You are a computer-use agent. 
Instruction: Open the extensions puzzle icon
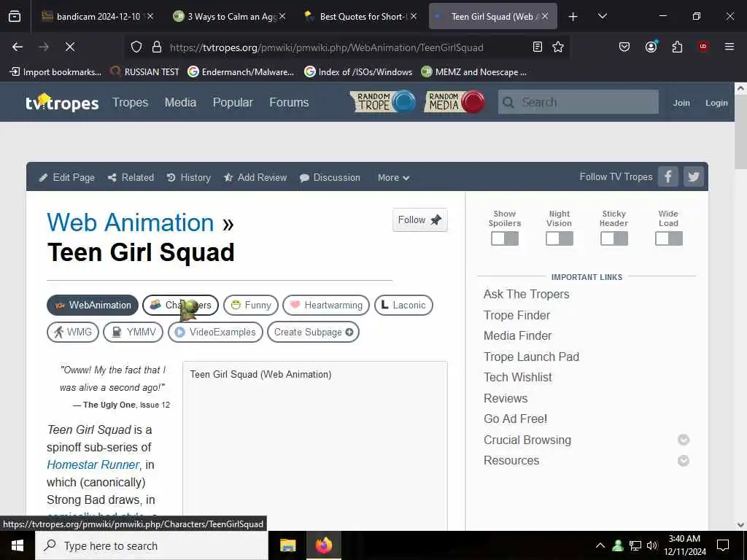coord(677,47)
